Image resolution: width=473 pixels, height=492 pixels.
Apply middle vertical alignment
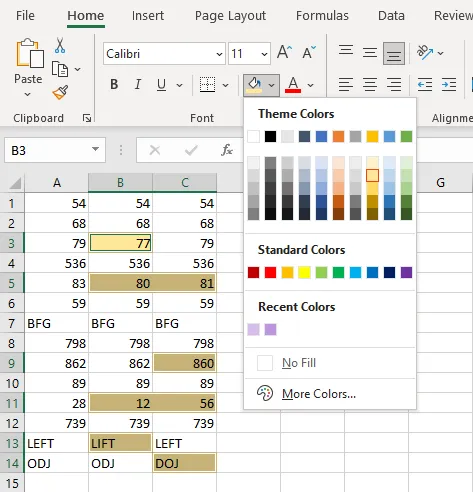pos(370,52)
